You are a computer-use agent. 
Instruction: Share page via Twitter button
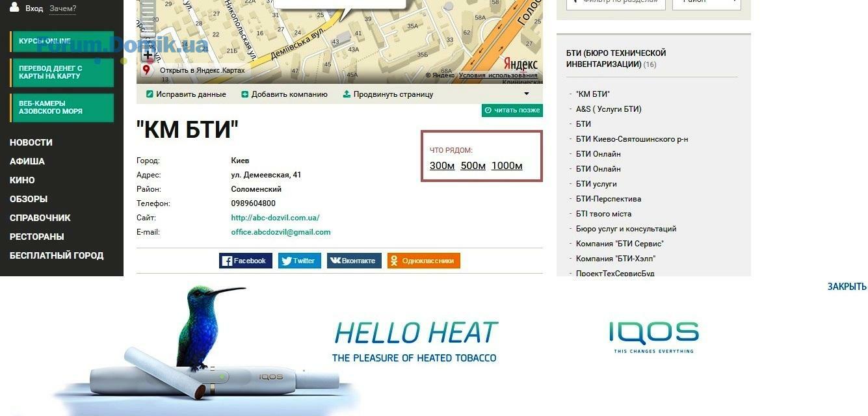[x=300, y=261]
